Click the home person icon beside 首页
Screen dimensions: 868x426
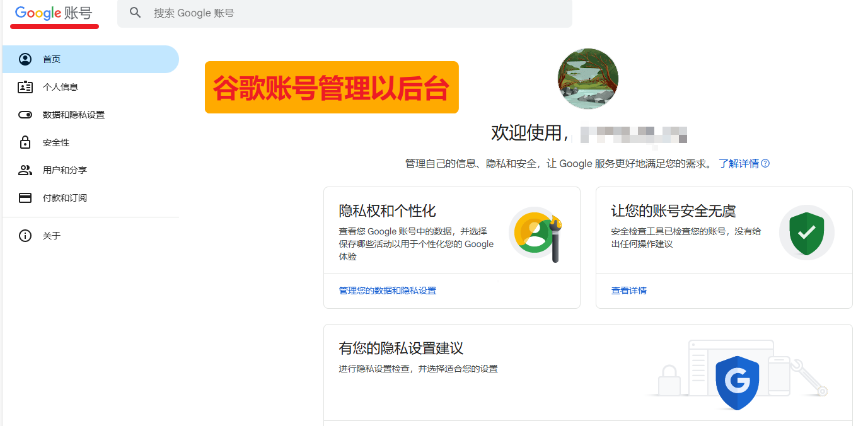pyautogui.click(x=25, y=59)
